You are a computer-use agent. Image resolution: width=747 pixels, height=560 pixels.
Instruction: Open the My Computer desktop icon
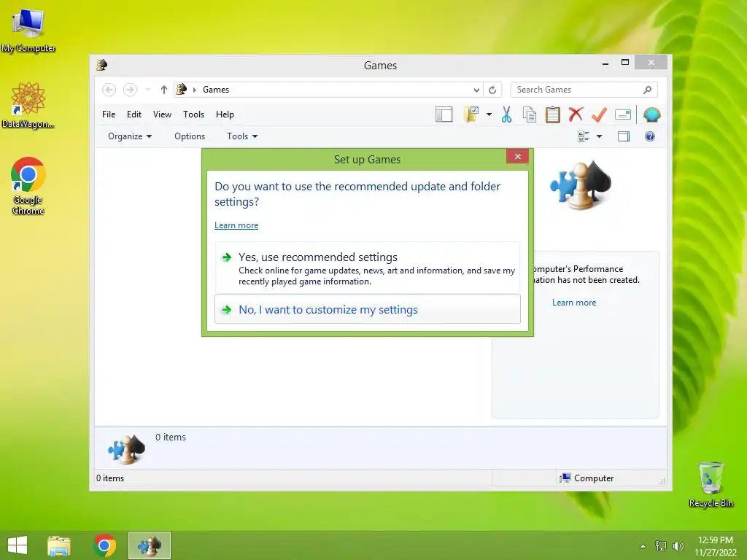28,31
